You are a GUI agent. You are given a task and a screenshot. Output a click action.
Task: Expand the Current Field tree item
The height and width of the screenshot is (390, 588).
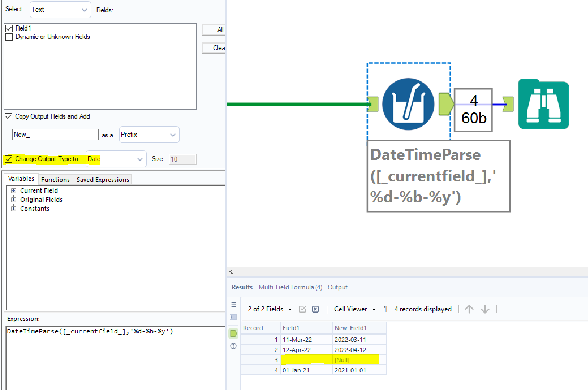coord(14,190)
